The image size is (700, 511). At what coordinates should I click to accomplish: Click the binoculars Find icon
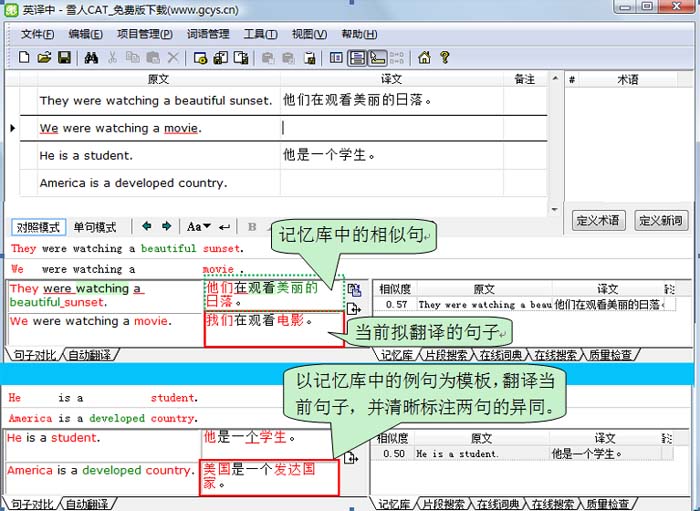[x=91, y=58]
